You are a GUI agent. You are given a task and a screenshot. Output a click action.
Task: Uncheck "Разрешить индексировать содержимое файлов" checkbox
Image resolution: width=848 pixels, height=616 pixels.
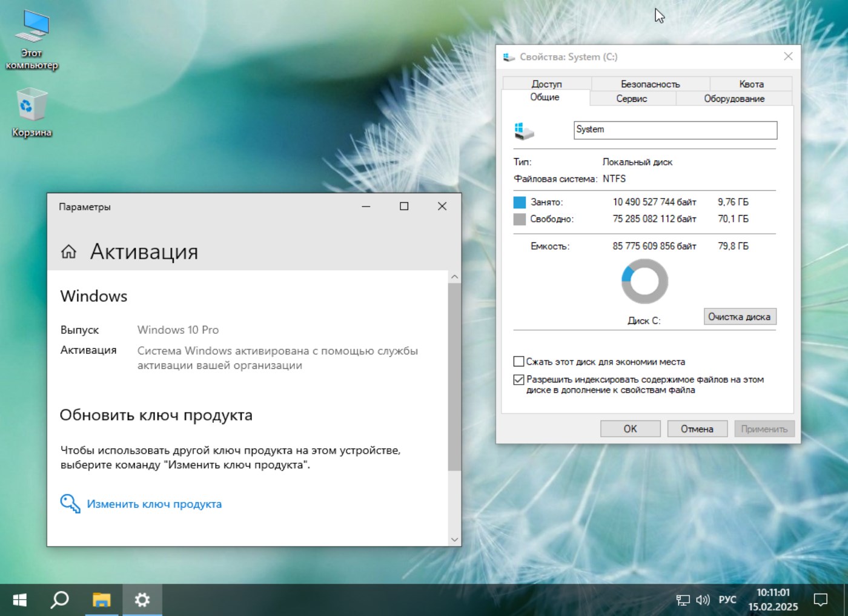(x=518, y=380)
